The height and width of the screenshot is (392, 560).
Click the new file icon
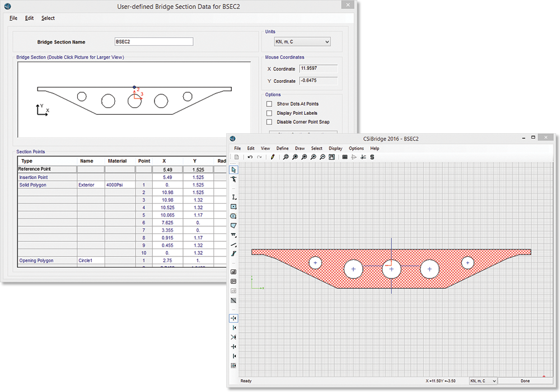[x=237, y=157]
